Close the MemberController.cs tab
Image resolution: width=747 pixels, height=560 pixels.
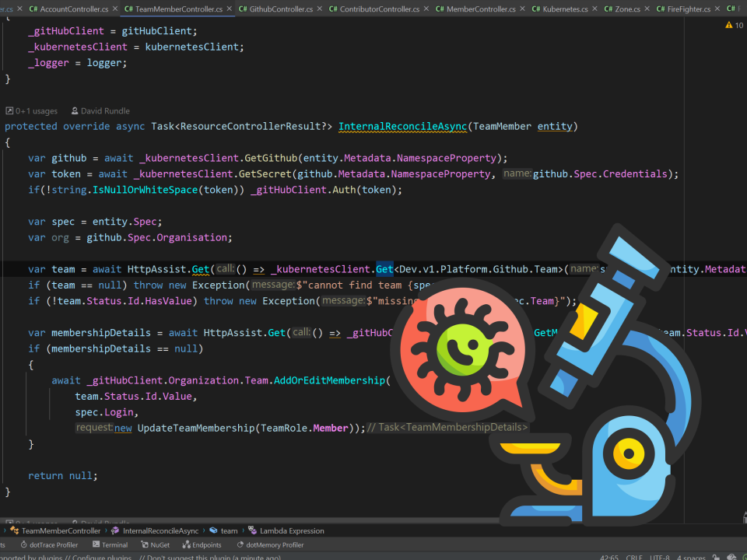[x=522, y=9]
